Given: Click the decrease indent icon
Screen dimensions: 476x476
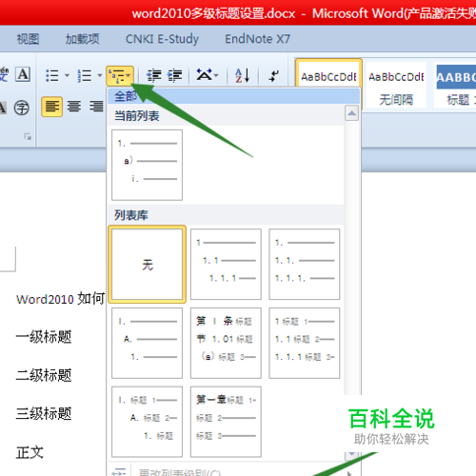Looking at the screenshot, I should pos(153,76).
